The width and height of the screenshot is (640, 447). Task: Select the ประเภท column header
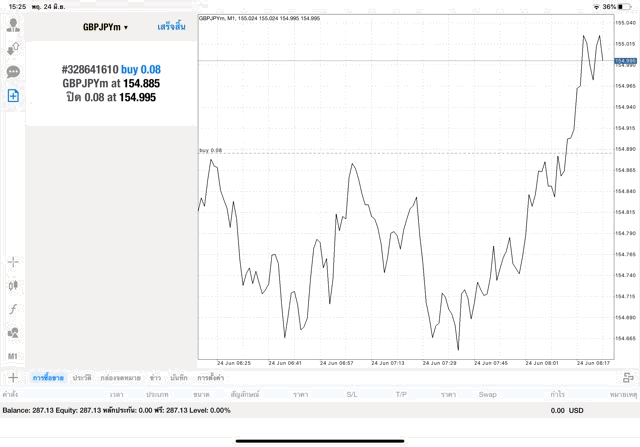(157, 394)
